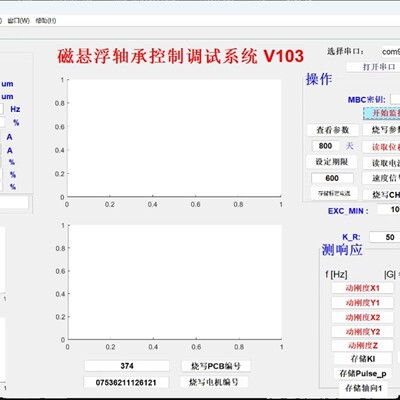Click the 存储KI button
The width and height of the screenshot is (400, 400).
363,359
